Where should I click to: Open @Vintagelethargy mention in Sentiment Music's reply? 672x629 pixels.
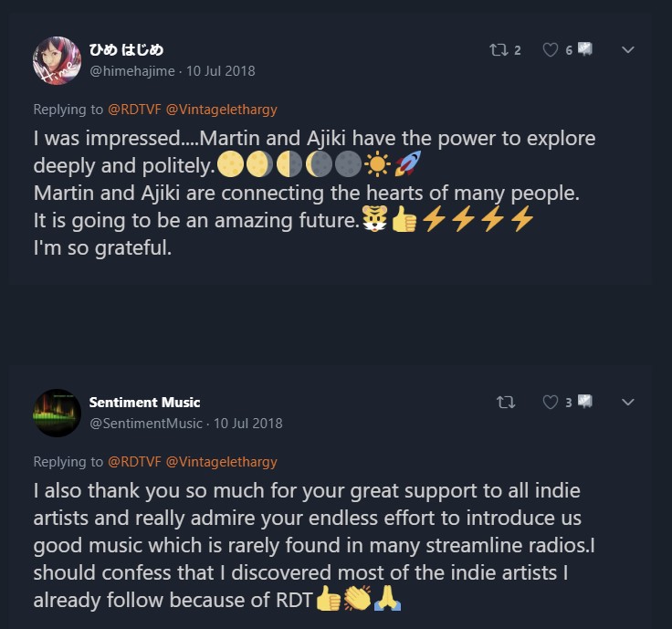coord(221,461)
